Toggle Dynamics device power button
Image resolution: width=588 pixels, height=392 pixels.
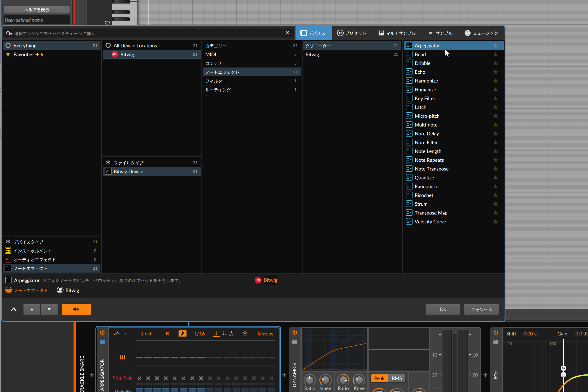point(295,332)
